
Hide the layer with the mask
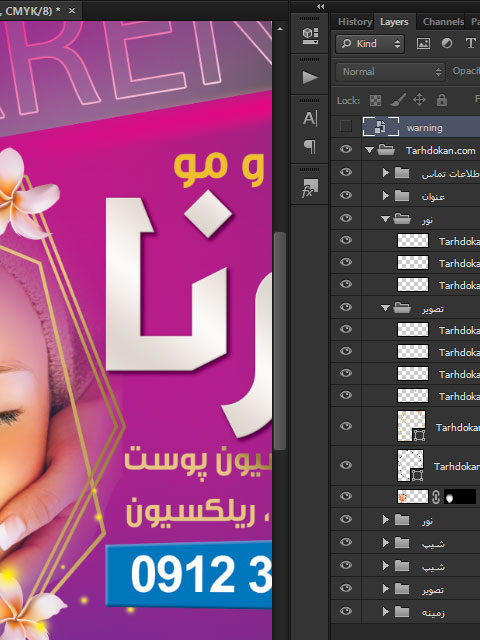tap(346, 496)
